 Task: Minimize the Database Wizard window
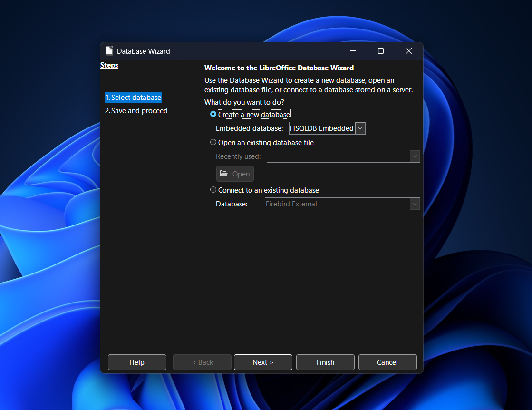pyautogui.click(x=353, y=51)
